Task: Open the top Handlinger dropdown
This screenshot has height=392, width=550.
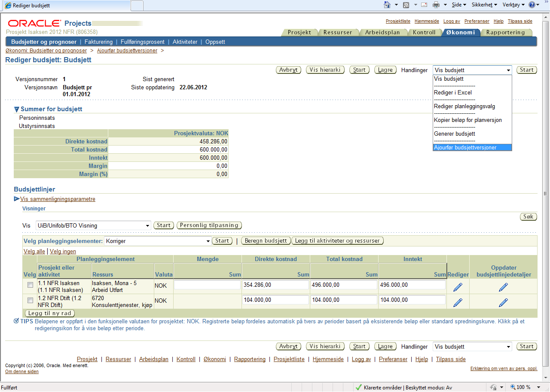Action: 472,70
